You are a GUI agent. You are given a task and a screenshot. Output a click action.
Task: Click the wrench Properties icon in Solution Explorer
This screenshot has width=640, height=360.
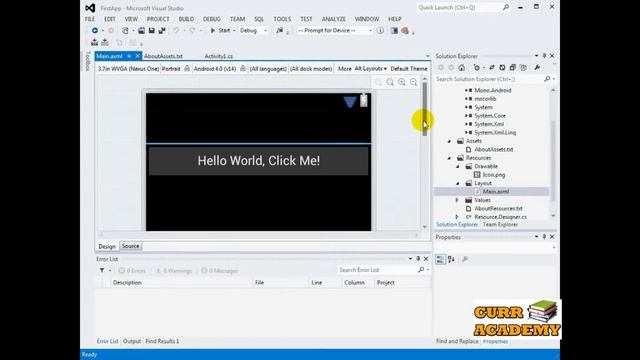[x=537, y=68]
